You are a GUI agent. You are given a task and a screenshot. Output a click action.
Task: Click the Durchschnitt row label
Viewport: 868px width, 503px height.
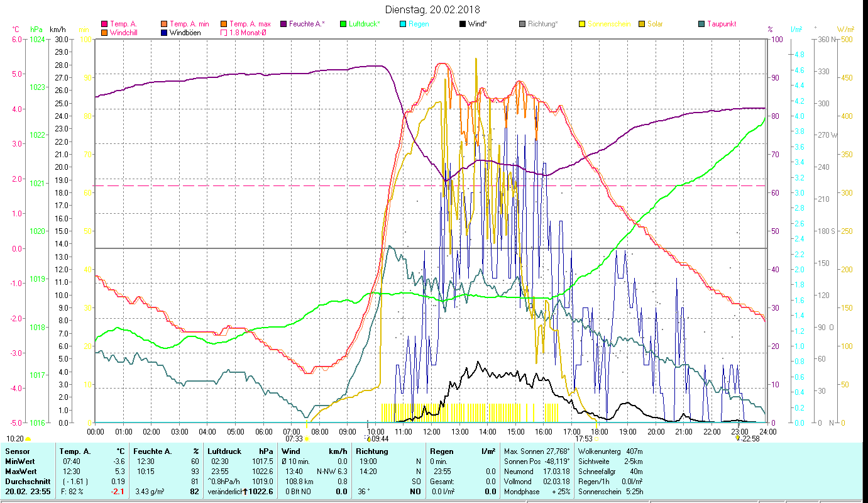pyautogui.click(x=27, y=481)
